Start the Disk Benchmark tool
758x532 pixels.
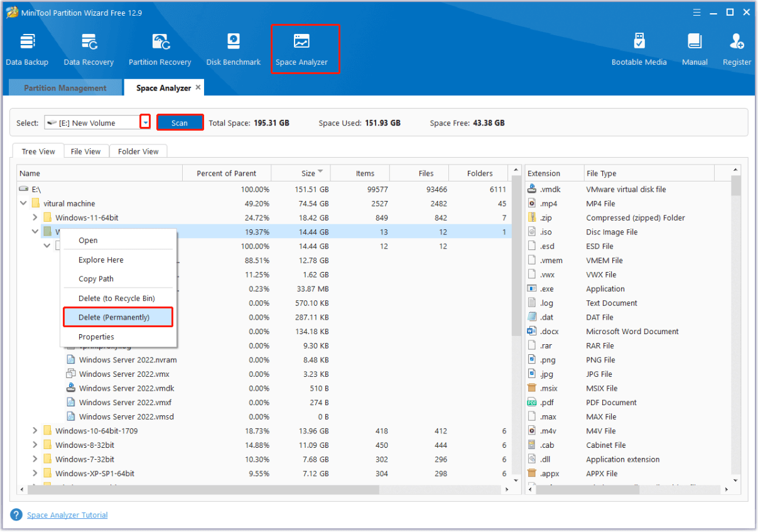233,49
